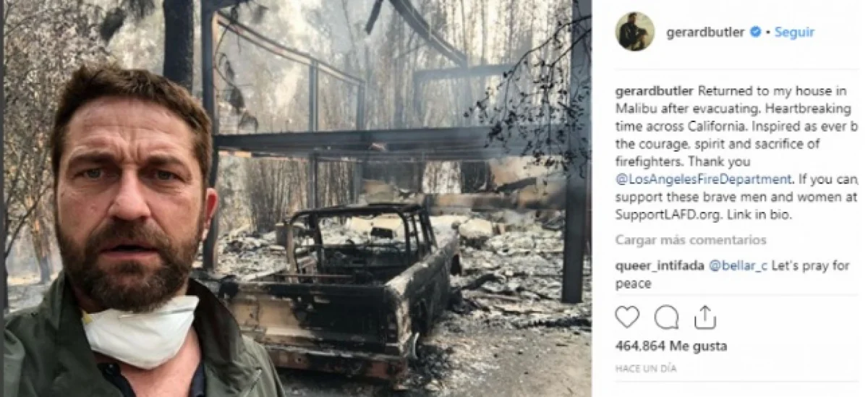Viewport: 868px width, 397px height.
Task: Open the verified blue badge next to username
Action: click(x=756, y=32)
